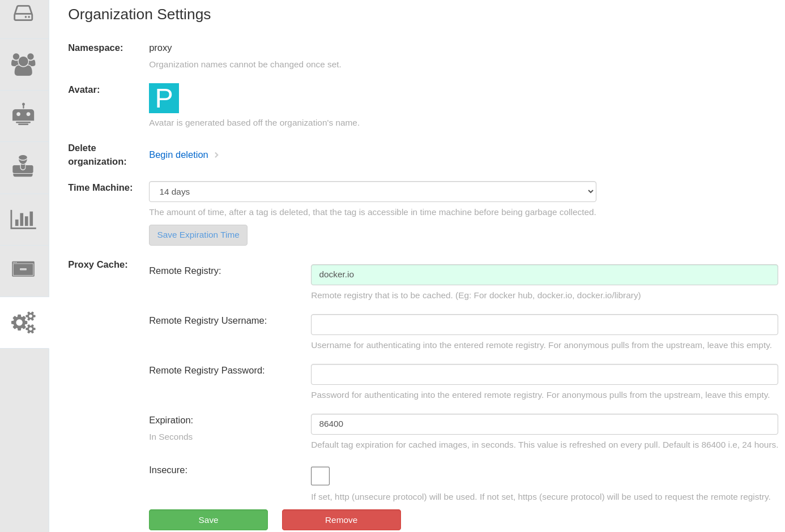785x532 pixels.
Task: Select the Remote Registry Password input
Action: pos(544,374)
